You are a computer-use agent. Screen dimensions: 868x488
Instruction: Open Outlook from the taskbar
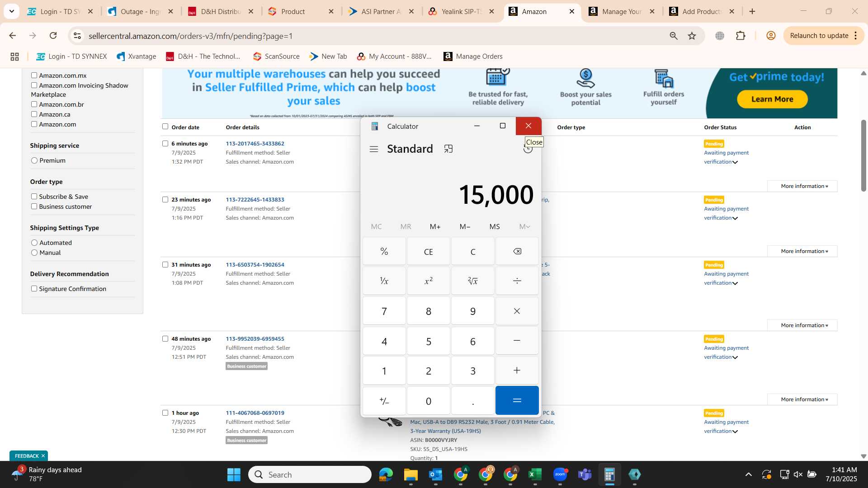click(x=435, y=474)
